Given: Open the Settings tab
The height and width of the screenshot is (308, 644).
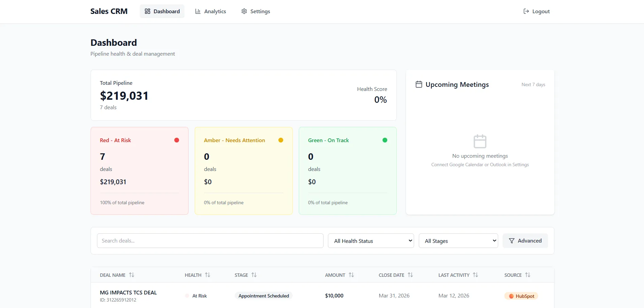Looking at the screenshot, I should click(256, 11).
